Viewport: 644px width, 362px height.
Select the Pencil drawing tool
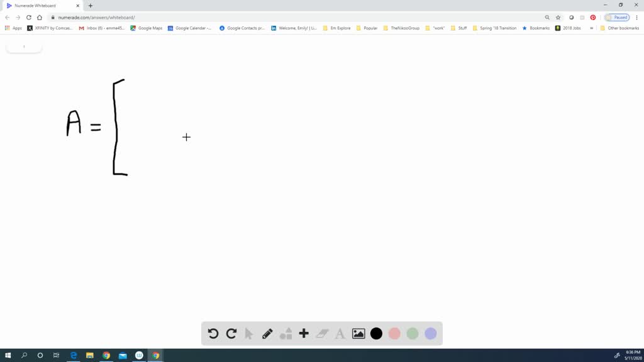[x=267, y=334]
